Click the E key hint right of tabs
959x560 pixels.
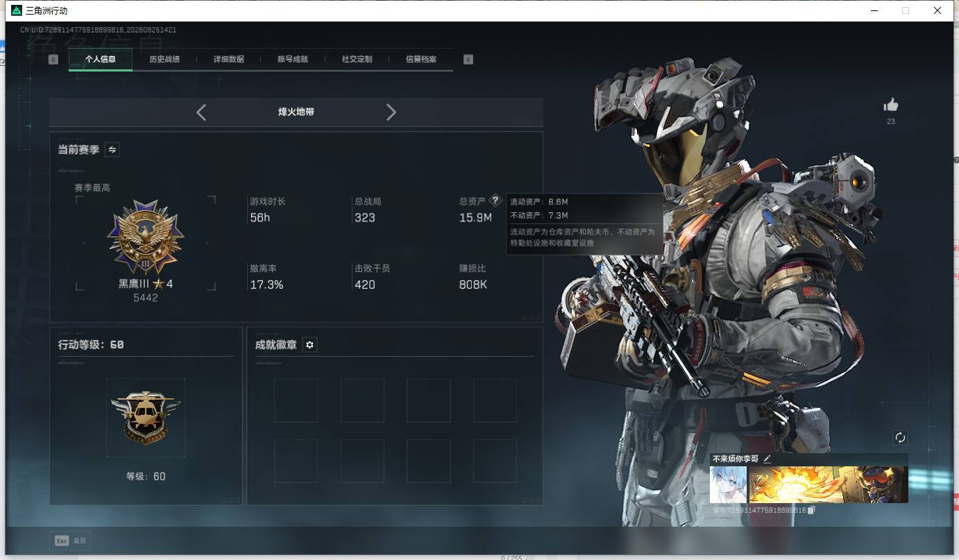pyautogui.click(x=468, y=60)
